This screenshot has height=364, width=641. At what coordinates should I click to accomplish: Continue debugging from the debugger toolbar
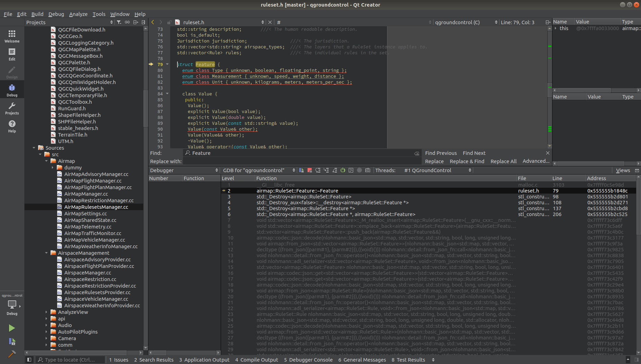pyautogui.click(x=301, y=170)
